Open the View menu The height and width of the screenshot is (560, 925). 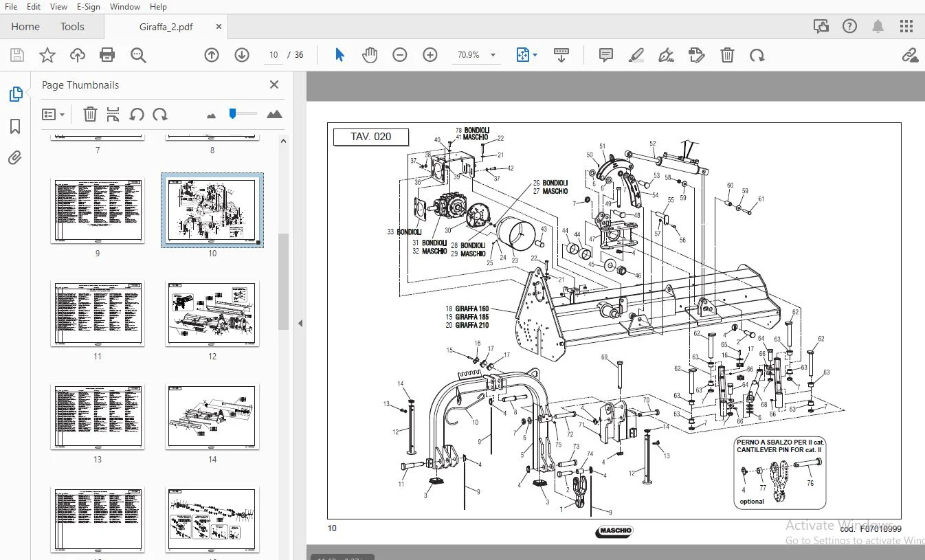(x=58, y=6)
